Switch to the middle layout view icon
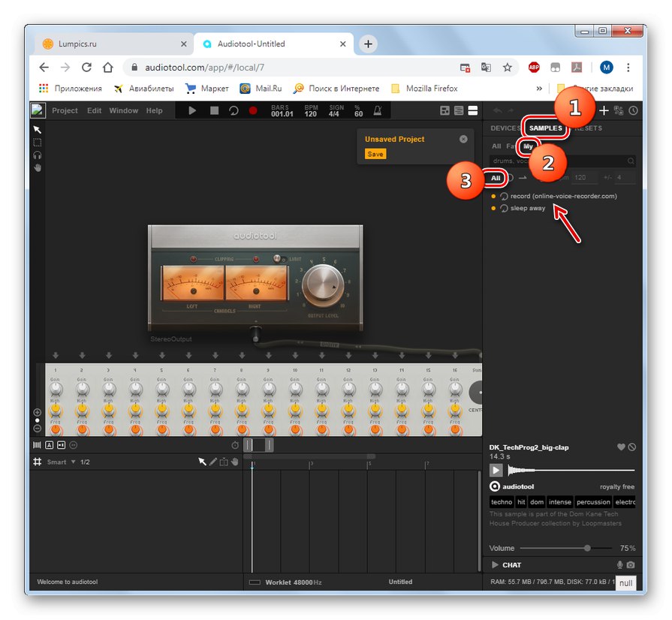The image size is (672, 620). 459,110
